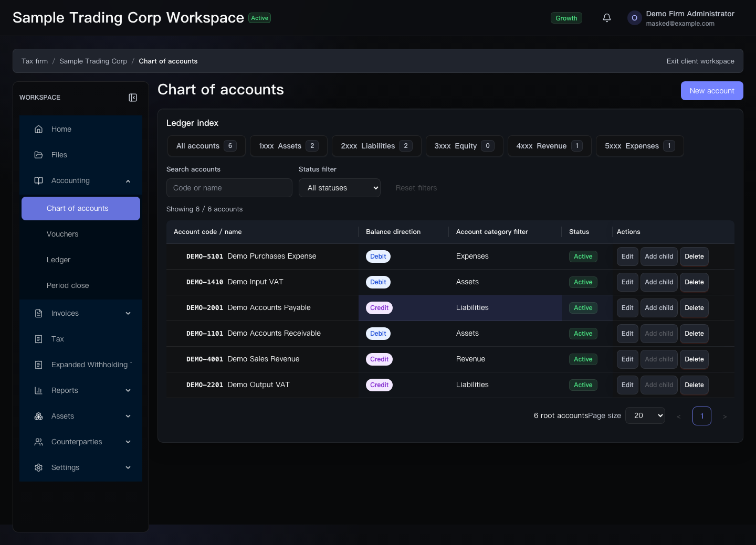Screen dimensions: 756x545
Task: Expand the Assets menu chevron
Action: tap(128, 416)
